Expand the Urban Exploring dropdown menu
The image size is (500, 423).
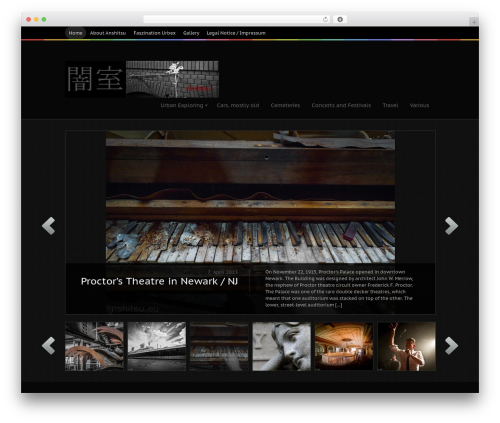click(x=184, y=105)
